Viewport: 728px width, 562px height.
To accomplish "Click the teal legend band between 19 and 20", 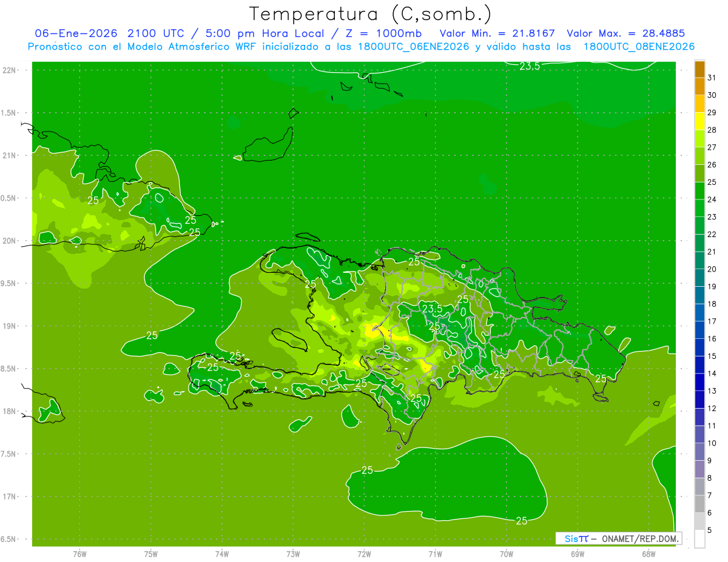I will 699,278.
